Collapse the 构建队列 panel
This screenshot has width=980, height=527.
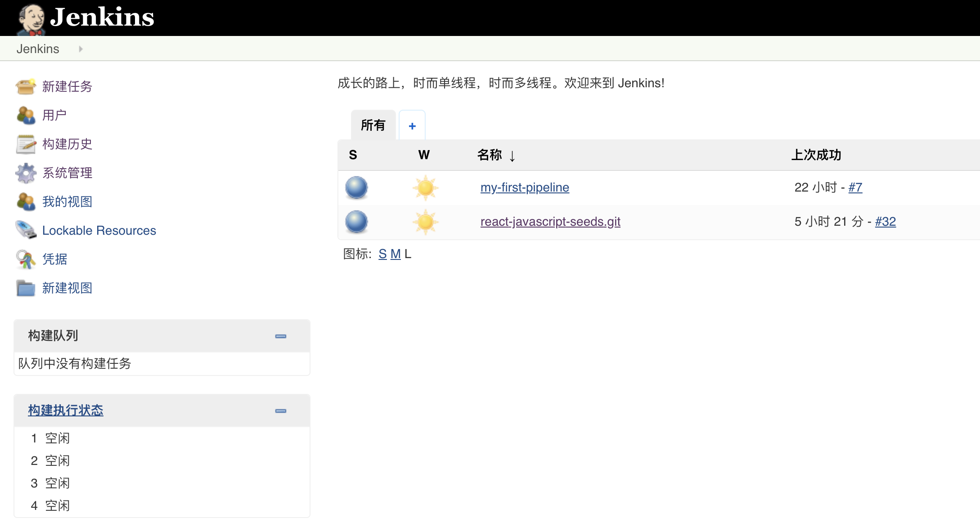click(x=281, y=336)
